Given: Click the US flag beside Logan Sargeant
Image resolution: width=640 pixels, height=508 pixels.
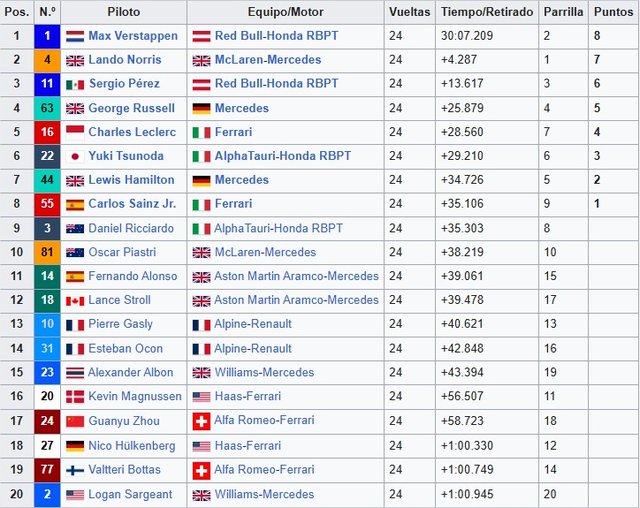Looking at the screenshot, I should click(x=75, y=495).
